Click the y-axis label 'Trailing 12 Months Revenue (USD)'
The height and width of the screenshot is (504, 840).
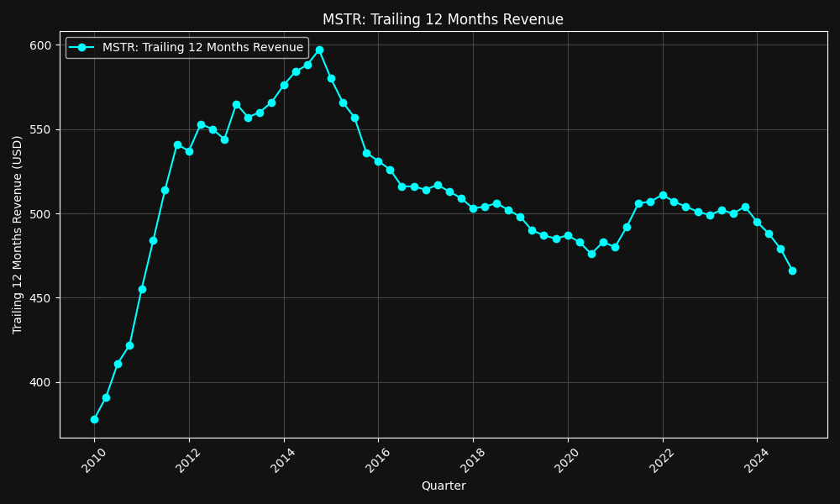[x=17, y=234]
